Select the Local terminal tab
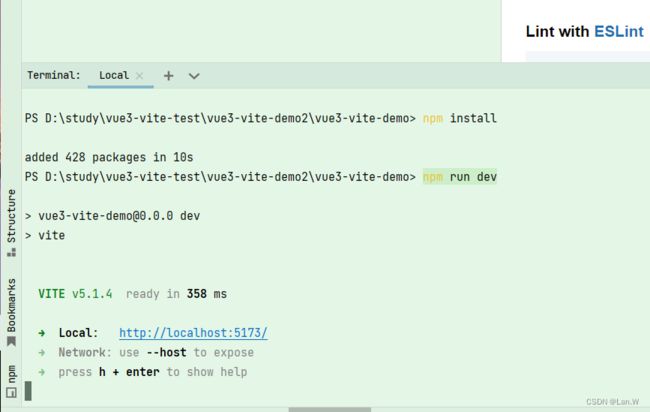650x412 pixels. [114, 75]
